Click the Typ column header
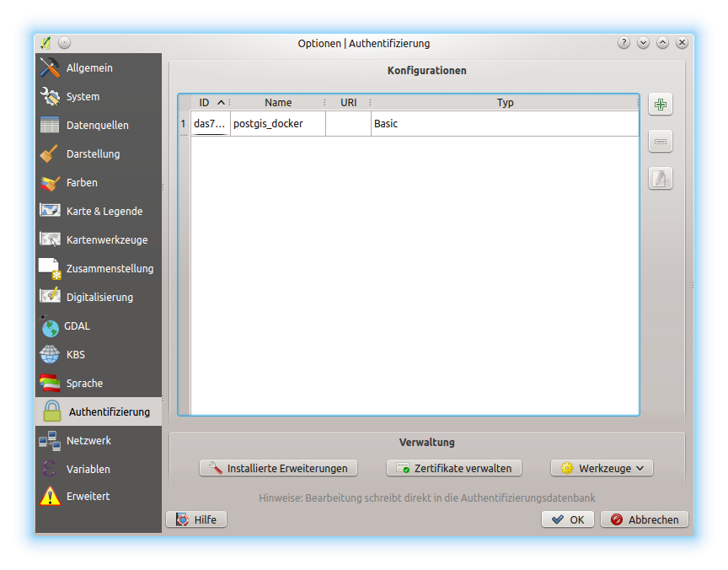Image resolution: width=728 pixels, height=570 pixels. point(504,103)
